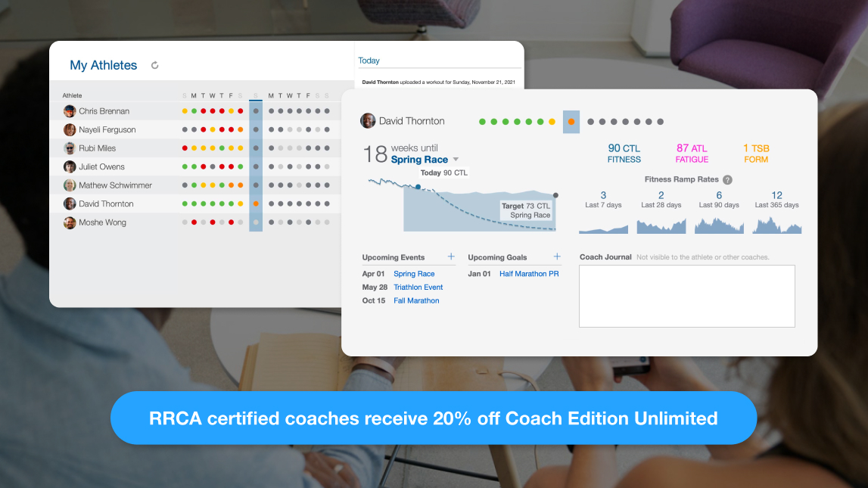Viewport: 868px width, 488px height.
Task: Open the Half Marathon PR goal
Action: (x=529, y=274)
